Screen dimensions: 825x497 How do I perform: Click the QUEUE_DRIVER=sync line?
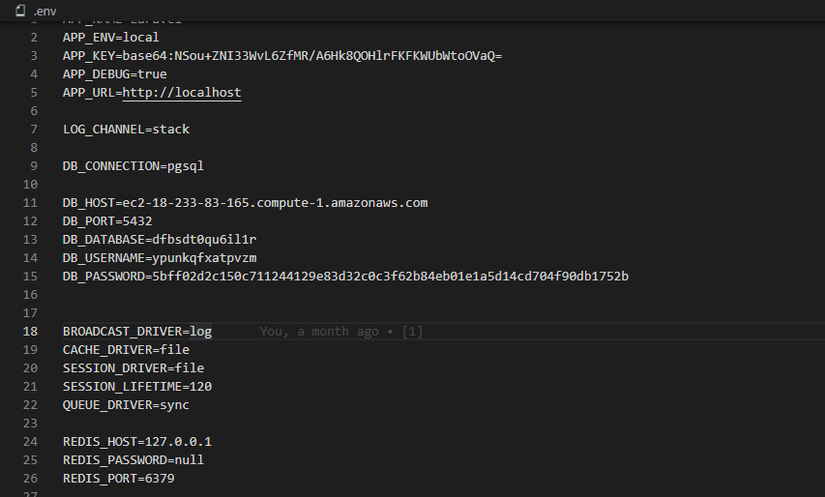pyautogui.click(x=126, y=405)
